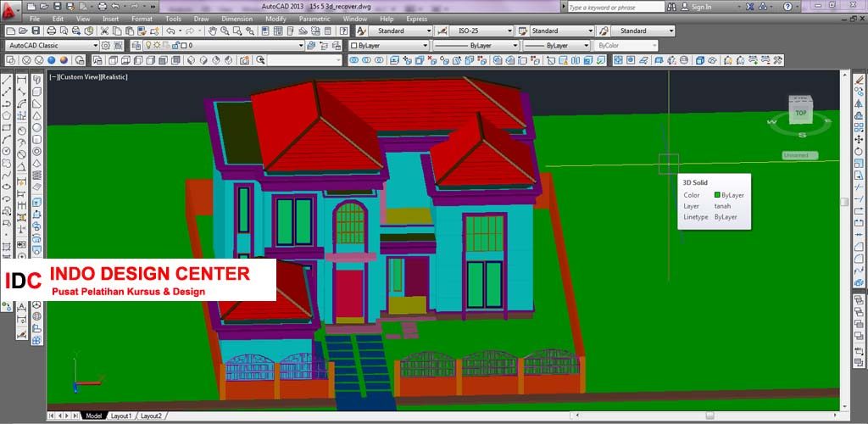Click the S compass direction on ViewCube

pos(802,135)
